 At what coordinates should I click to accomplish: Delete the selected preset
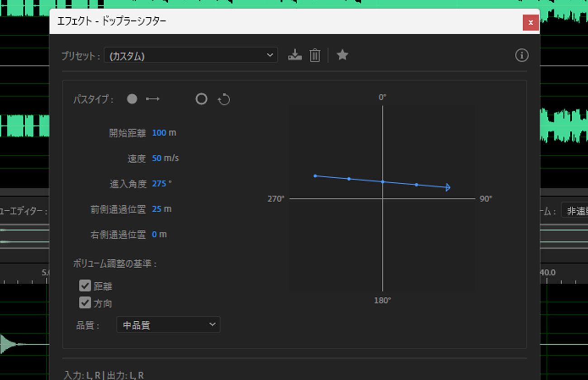[x=314, y=55]
